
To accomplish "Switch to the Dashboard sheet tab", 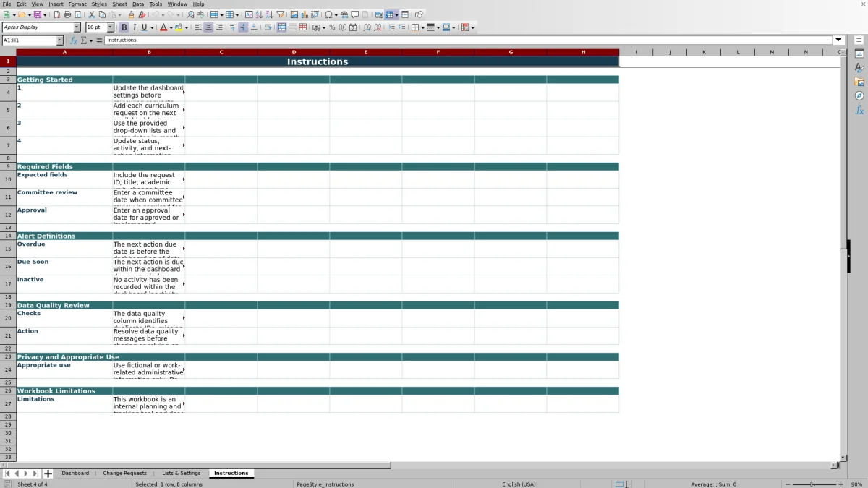I will coord(75,474).
